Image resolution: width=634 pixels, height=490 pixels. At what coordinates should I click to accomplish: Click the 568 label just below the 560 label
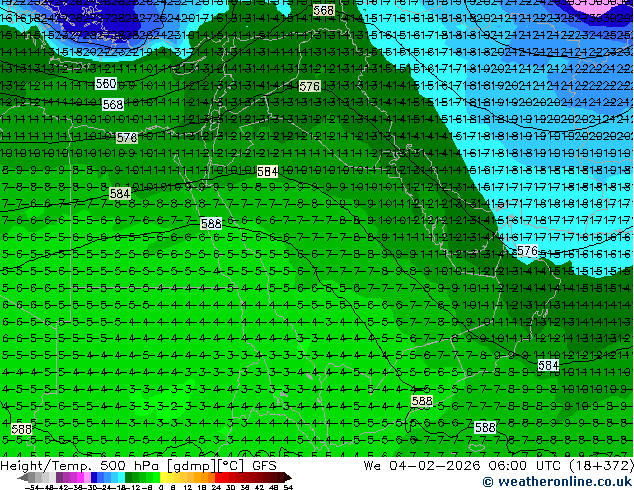pos(113,105)
